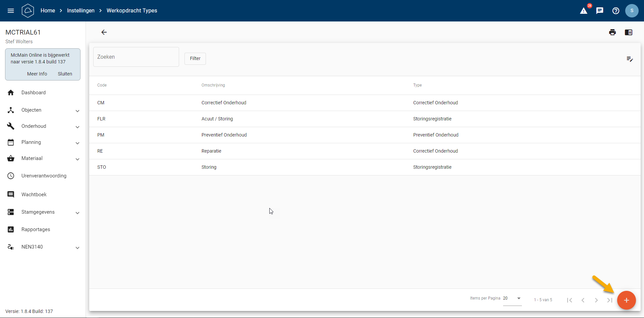
Task: Open the hamburger navigation menu
Action: click(x=11, y=11)
